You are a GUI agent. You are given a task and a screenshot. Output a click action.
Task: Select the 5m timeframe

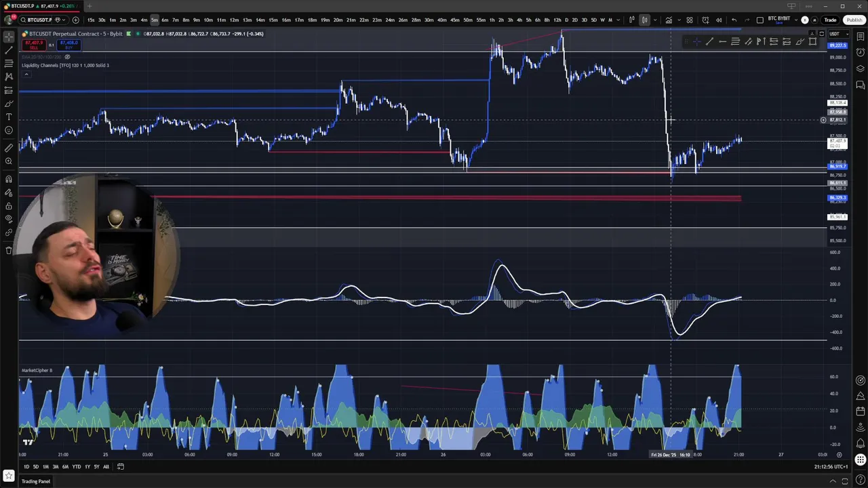pos(155,20)
